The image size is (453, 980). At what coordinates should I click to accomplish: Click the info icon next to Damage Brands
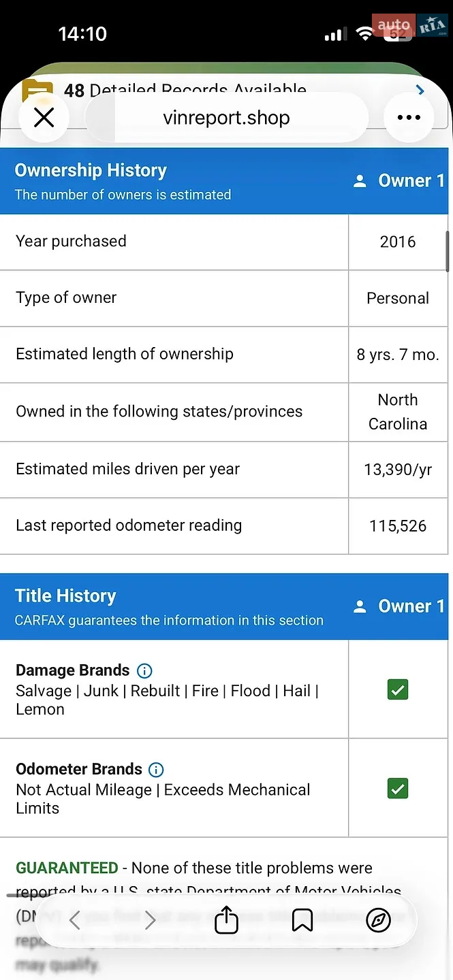(144, 670)
